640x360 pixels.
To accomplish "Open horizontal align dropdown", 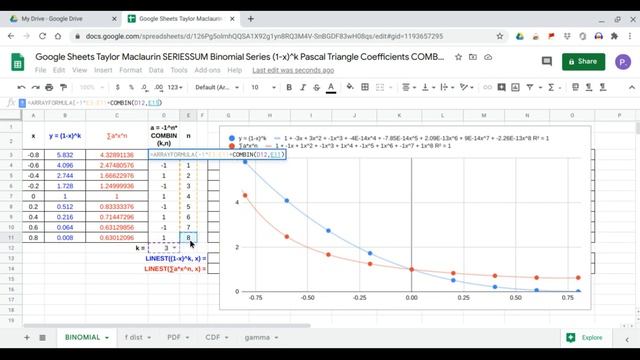I will tap(409, 87).
